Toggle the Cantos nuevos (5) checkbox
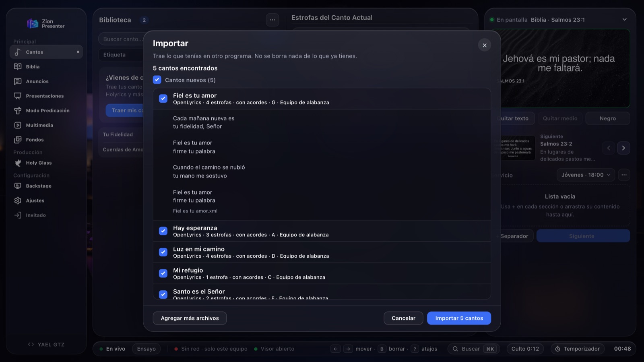The height and width of the screenshot is (362, 644). click(157, 80)
